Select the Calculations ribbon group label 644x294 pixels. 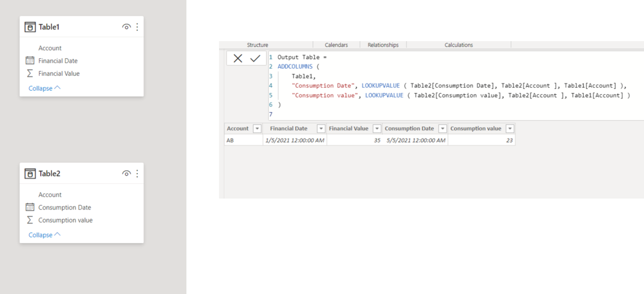(458, 45)
